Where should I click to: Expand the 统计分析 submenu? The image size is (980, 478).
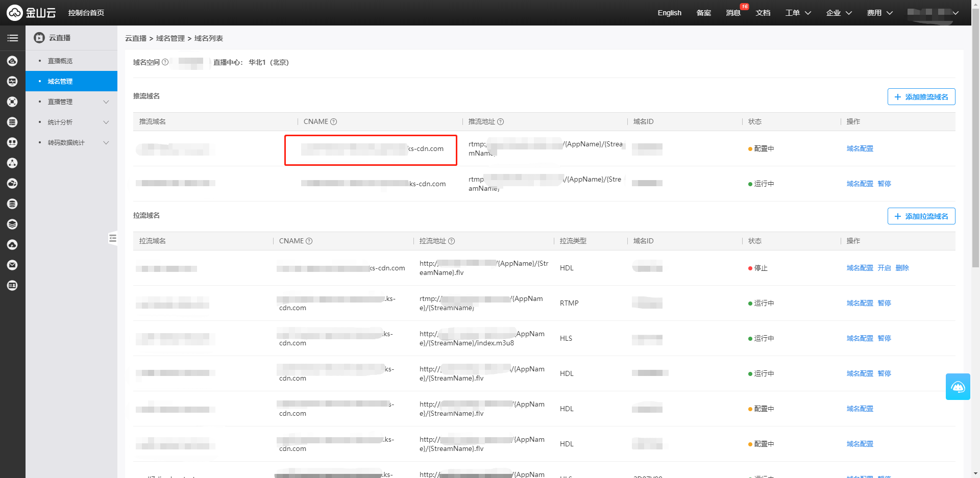pyautogui.click(x=106, y=122)
